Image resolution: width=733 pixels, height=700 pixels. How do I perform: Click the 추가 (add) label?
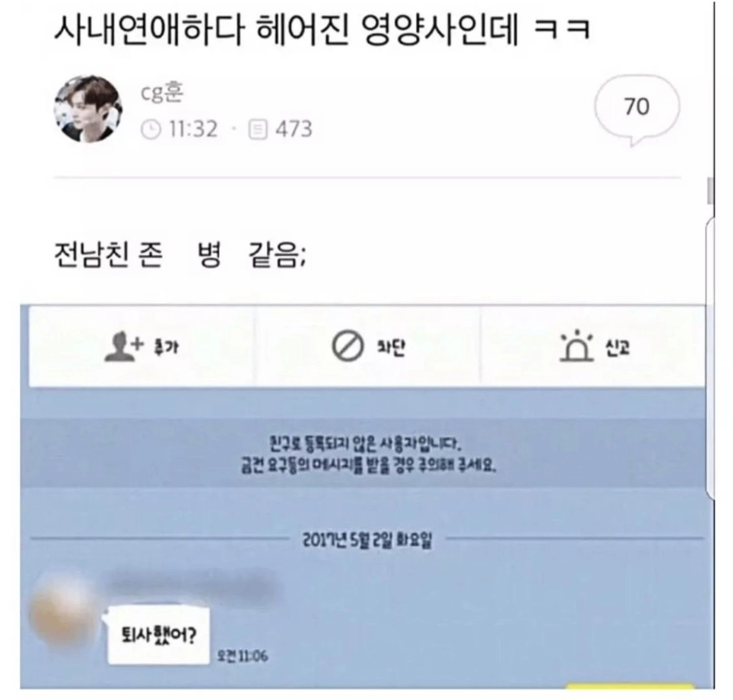tap(167, 347)
